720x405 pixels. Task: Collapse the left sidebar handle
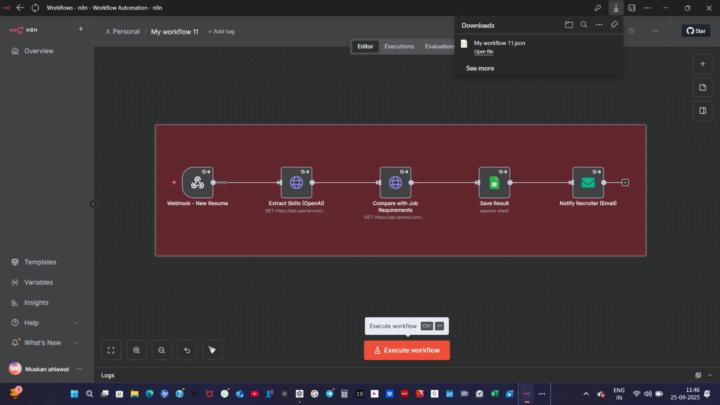pyautogui.click(x=93, y=204)
